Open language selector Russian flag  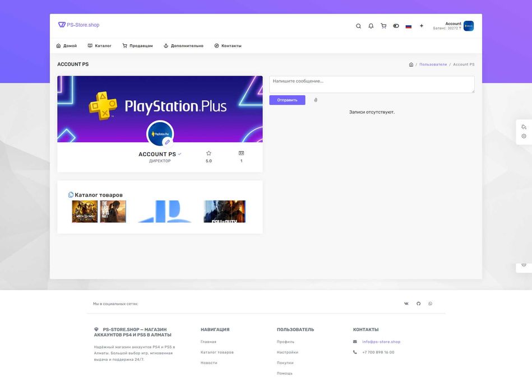pyautogui.click(x=409, y=26)
